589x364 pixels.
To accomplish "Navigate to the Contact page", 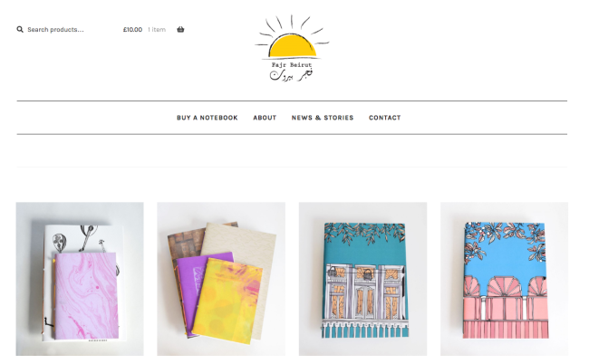I will click(x=384, y=118).
